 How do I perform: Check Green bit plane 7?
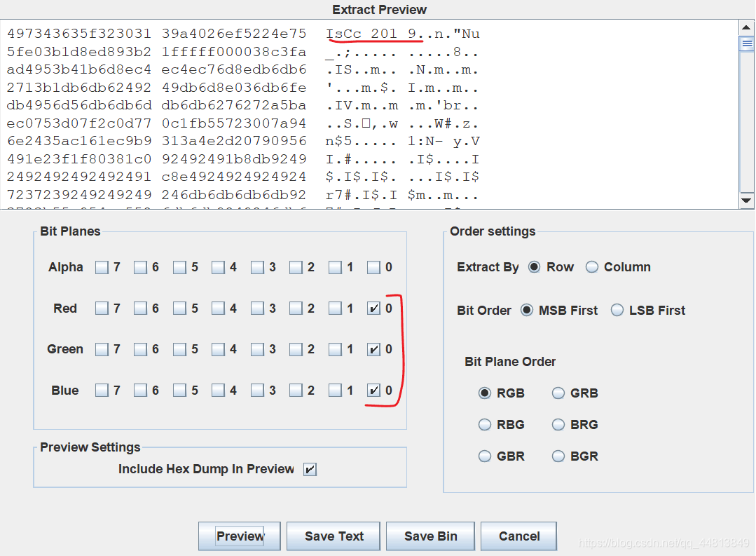[x=102, y=349]
